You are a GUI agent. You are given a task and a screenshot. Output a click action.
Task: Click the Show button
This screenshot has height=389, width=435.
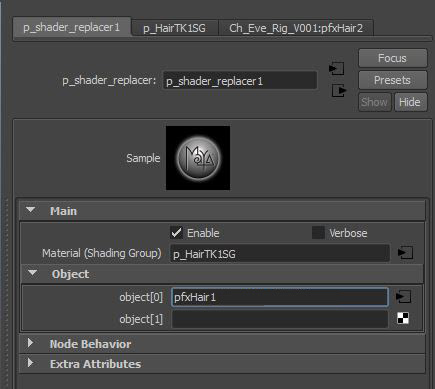click(375, 102)
